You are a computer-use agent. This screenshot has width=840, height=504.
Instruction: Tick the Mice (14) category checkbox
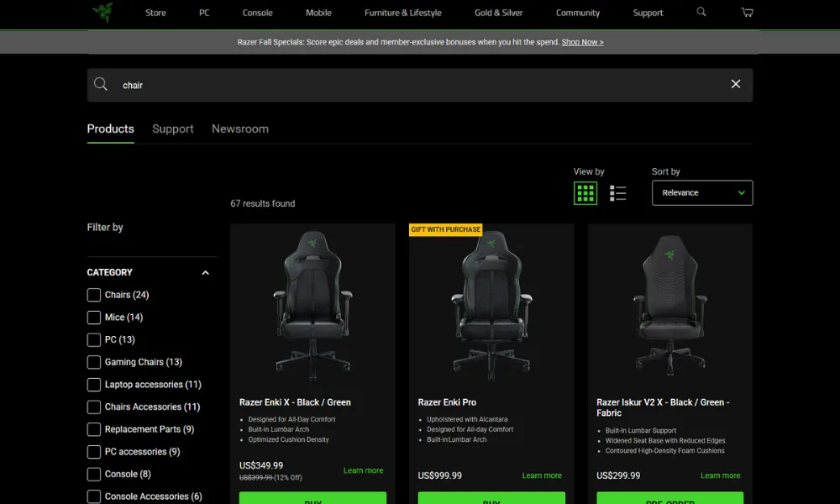click(94, 318)
